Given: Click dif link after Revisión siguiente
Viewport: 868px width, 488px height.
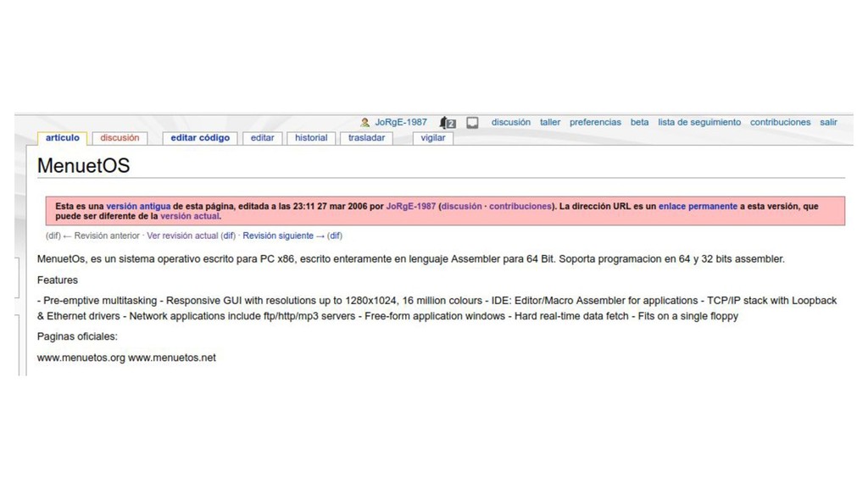Looking at the screenshot, I should [334, 236].
